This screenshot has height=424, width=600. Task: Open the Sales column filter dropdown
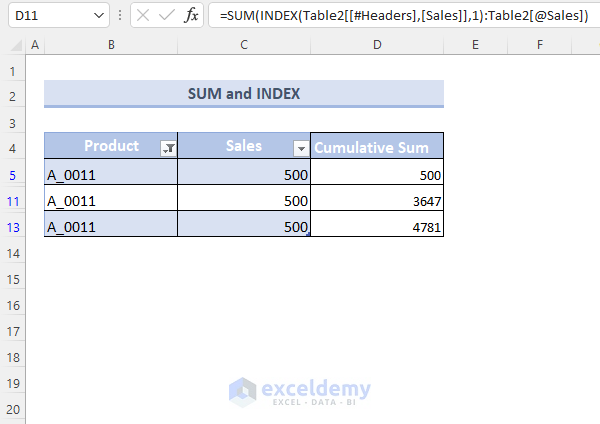[300, 148]
